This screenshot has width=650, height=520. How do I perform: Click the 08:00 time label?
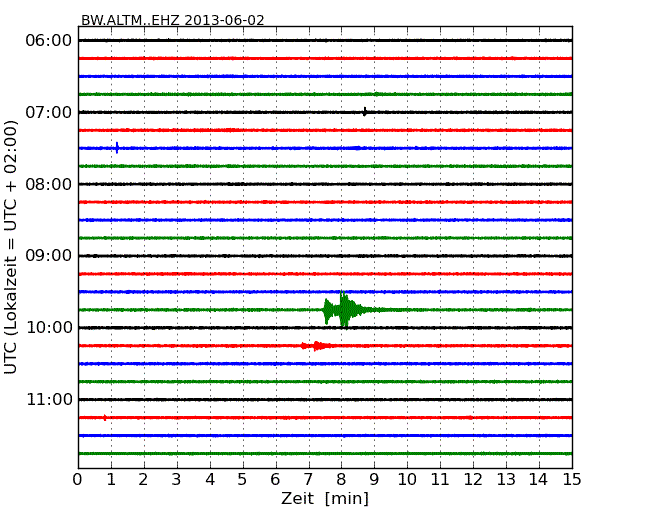(49, 184)
